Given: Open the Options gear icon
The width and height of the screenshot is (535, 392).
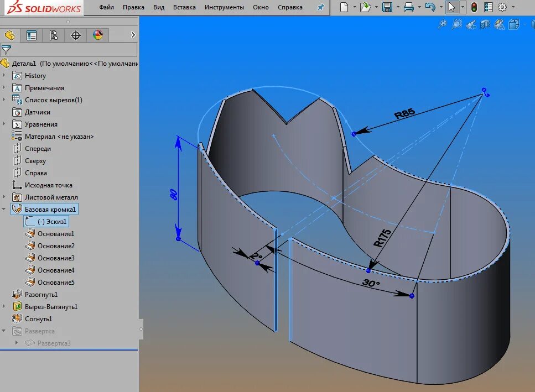Looking at the screenshot, I should [502, 7].
